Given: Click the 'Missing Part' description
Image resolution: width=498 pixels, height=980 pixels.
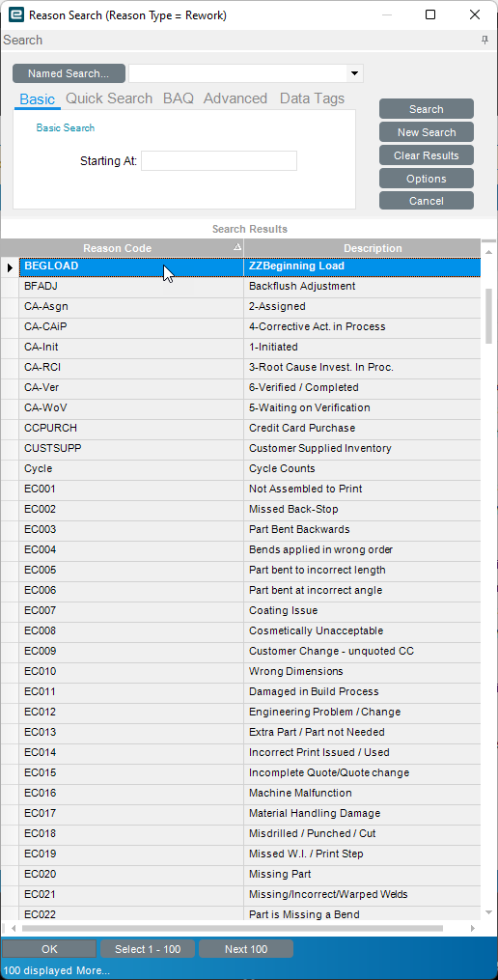Looking at the screenshot, I should tap(280, 875).
